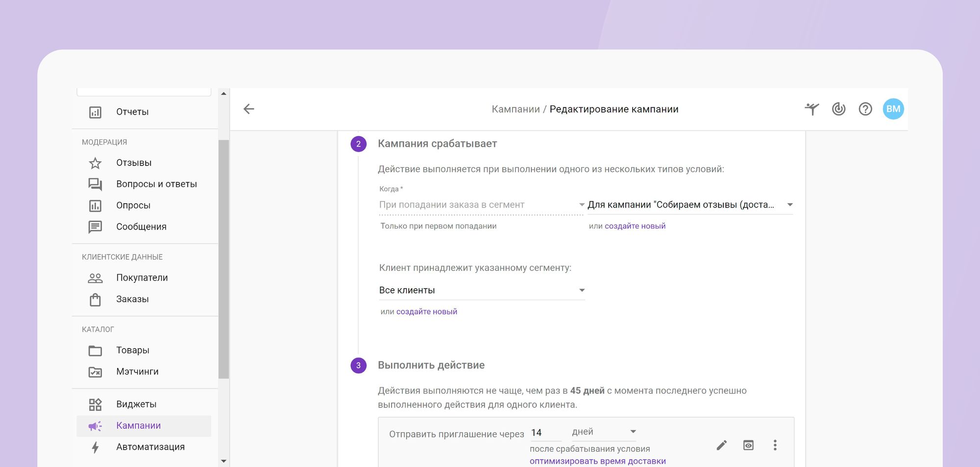This screenshot has height=467, width=980.
Task: Click the radar target icon in header
Action: click(x=838, y=109)
